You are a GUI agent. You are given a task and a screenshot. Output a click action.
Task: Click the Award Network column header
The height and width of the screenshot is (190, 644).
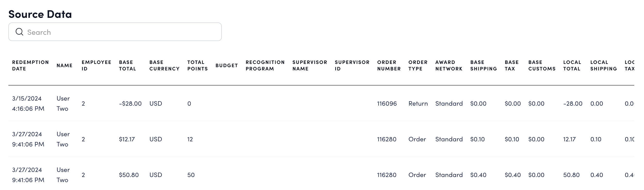448,65
